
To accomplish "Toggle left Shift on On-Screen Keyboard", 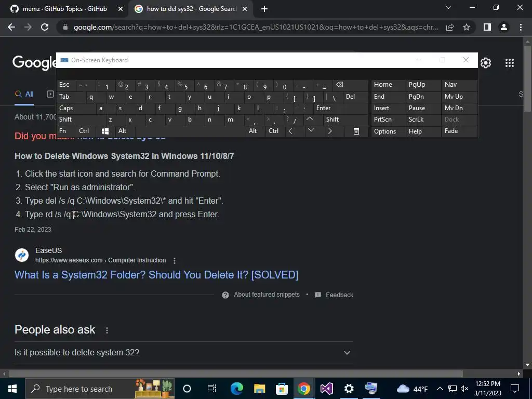I will click(81, 119).
